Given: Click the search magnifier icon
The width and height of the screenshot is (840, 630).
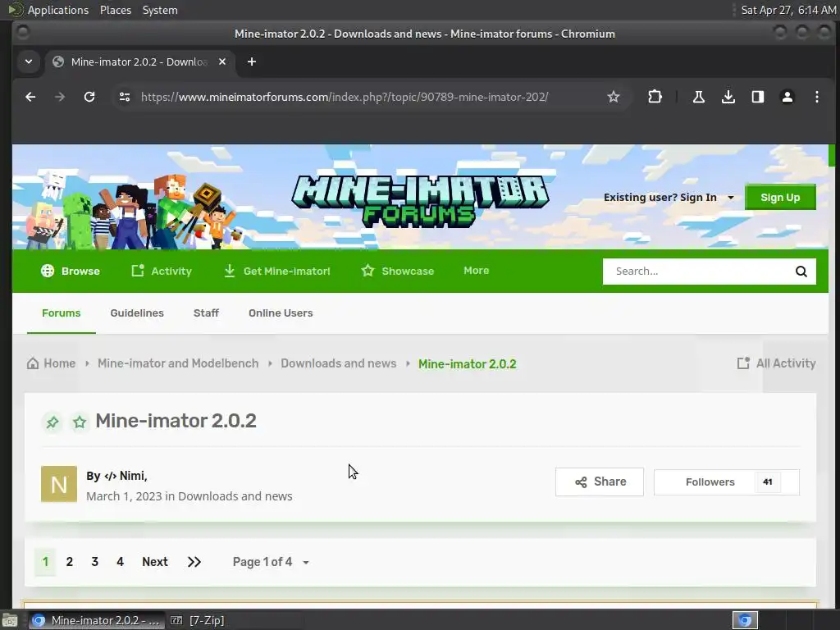Looking at the screenshot, I should [801, 271].
